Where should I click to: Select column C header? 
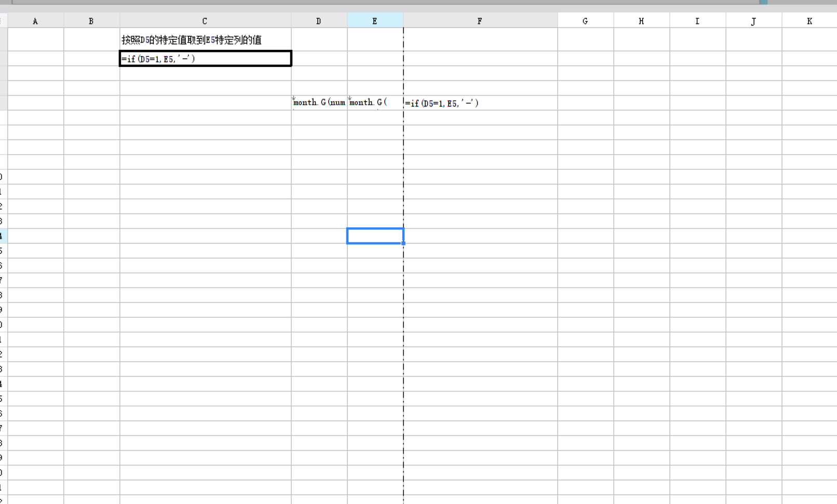point(205,21)
